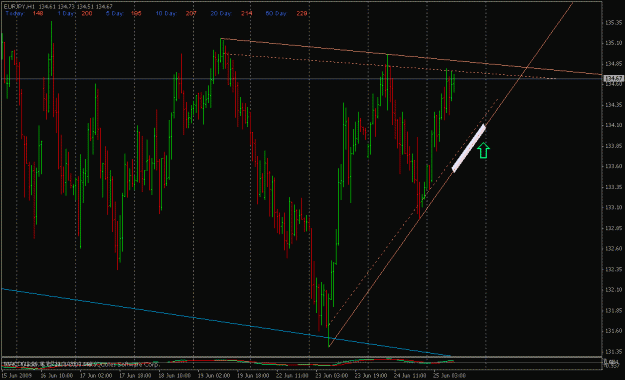Image resolution: width=625 pixels, height=380 pixels.
Task: Select the 60 Day range value 229
Action: (x=302, y=14)
